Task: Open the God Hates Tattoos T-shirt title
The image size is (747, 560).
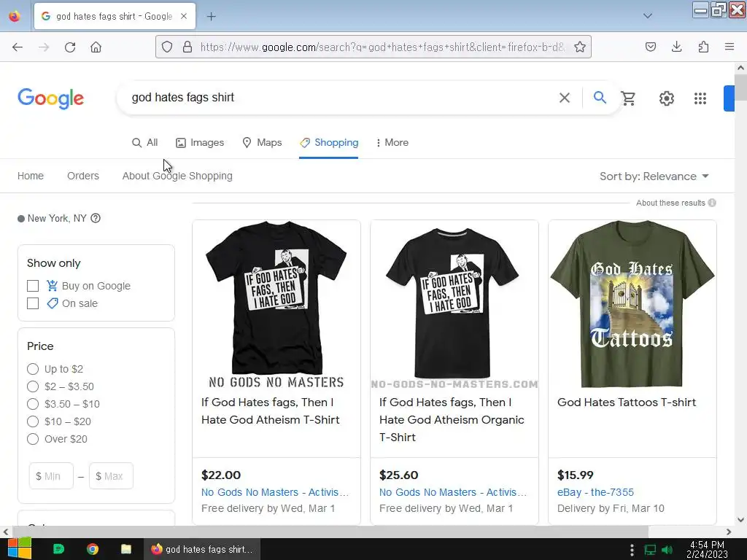Action: tap(627, 402)
